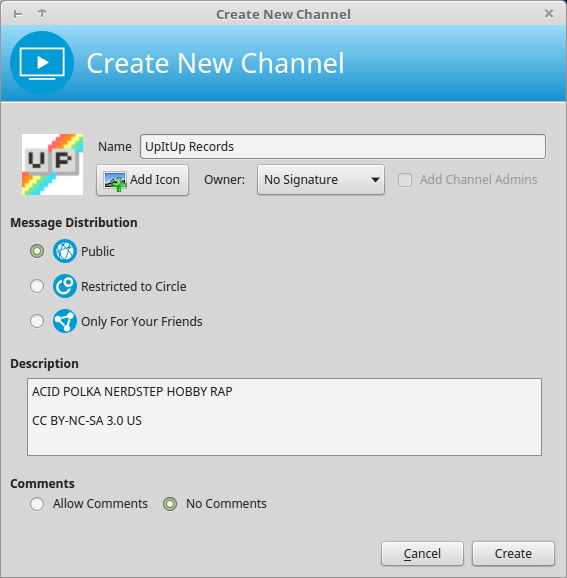Expand the Owner dropdown arrow

(x=375, y=180)
